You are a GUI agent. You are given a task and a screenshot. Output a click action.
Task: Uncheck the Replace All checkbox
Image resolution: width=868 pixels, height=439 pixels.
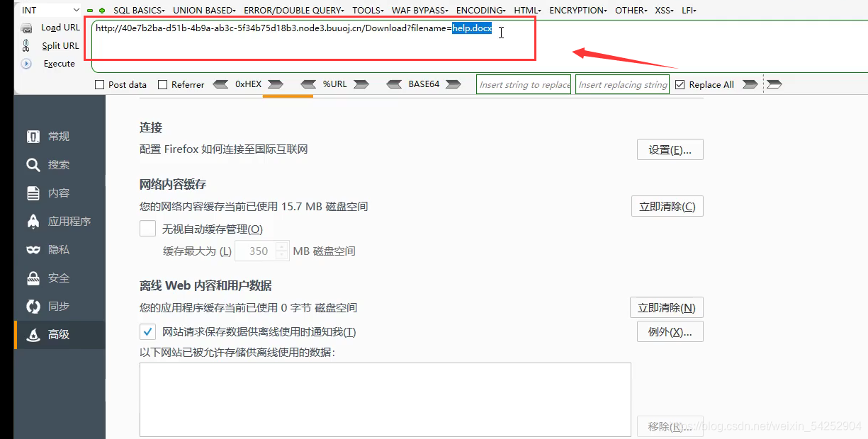tap(680, 84)
